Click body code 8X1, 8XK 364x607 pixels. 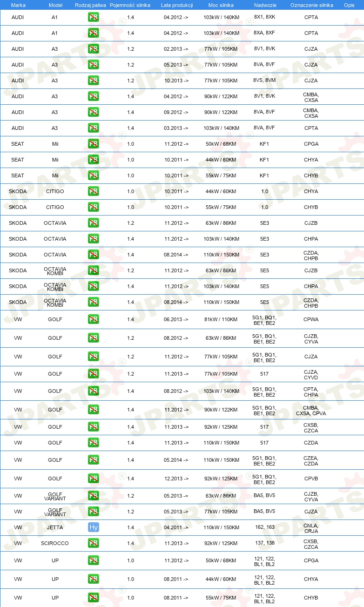pyautogui.click(x=264, y=17)
